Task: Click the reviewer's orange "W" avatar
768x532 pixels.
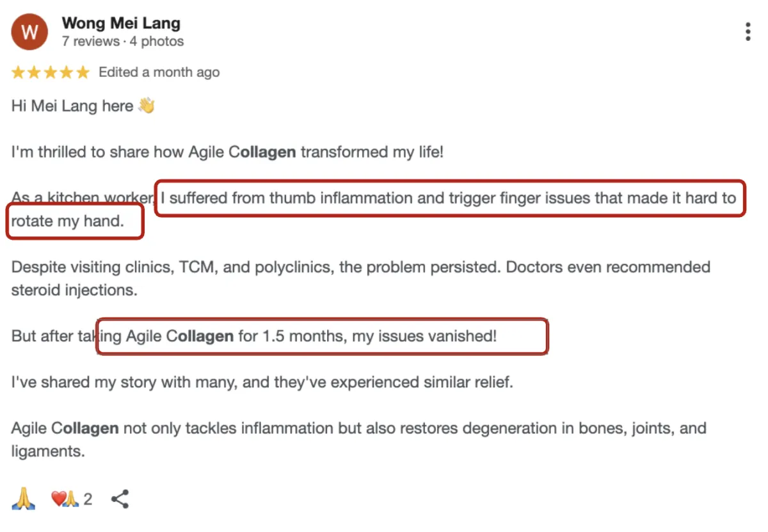Action: [29, 32]
